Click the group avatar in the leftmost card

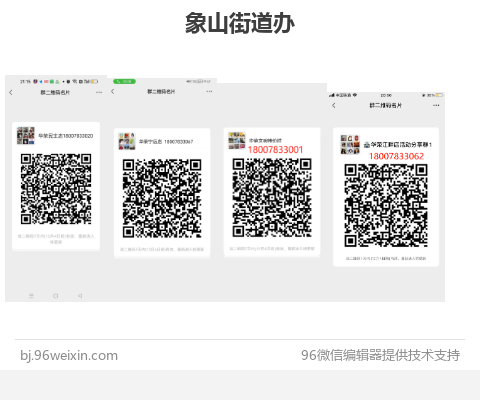tap(26, 135)
